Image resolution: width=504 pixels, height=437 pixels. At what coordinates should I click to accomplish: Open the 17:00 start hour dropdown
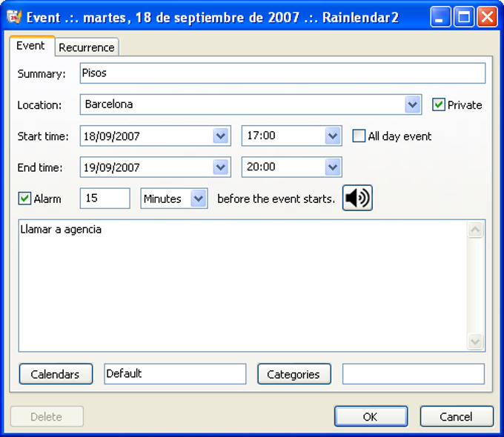332,136
